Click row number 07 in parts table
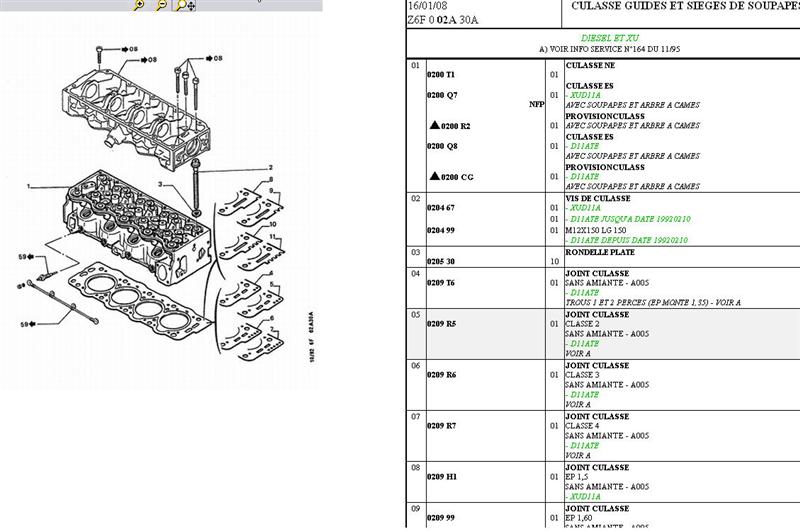This screenshot has width=800, height=531. point(416,416)
